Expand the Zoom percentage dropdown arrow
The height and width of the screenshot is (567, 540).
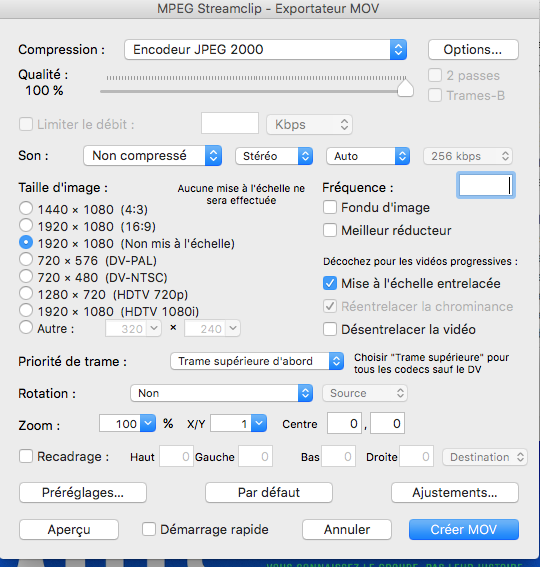148,423
